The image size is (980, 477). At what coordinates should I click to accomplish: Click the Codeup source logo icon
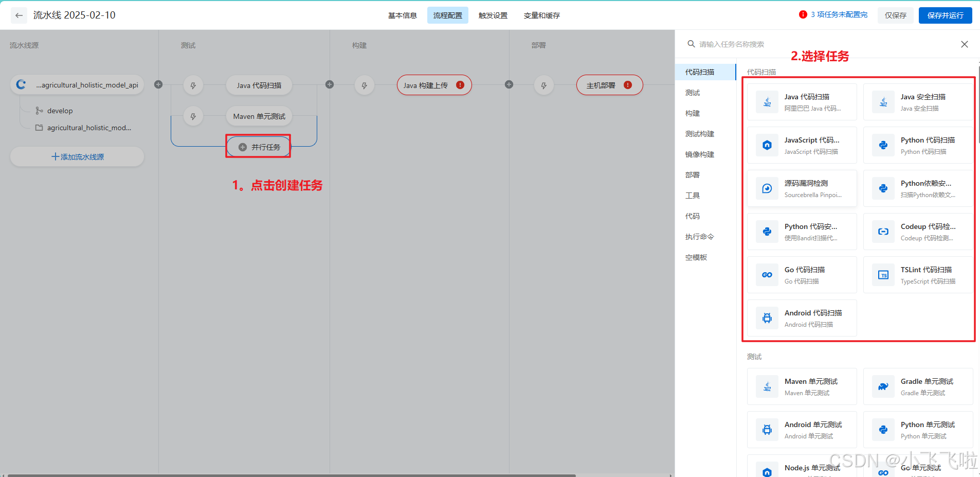coord(21,84)
